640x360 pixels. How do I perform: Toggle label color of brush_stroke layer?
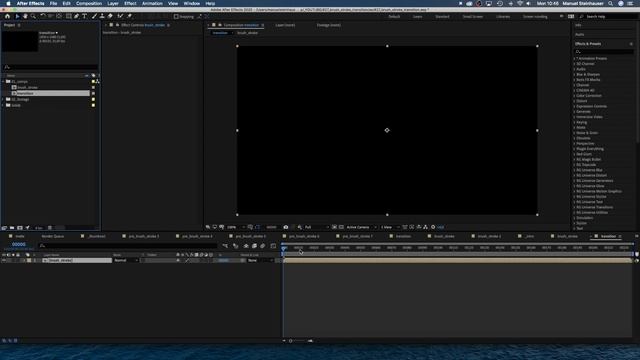click(x=29, y=260)
